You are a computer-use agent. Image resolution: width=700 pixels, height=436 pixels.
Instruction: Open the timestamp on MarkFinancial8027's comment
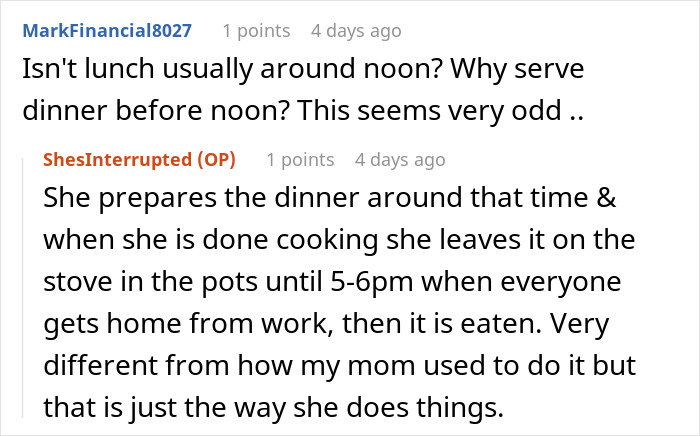click(356, 31)
